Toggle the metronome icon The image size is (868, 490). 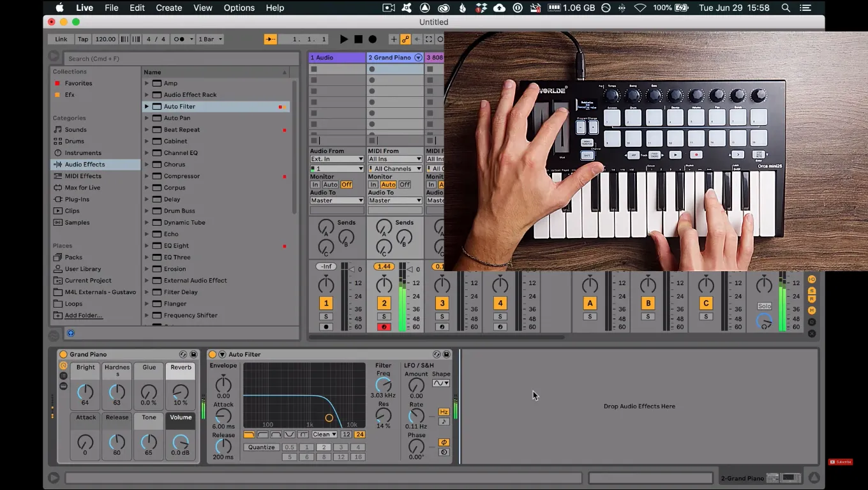(x=181, y=39)
